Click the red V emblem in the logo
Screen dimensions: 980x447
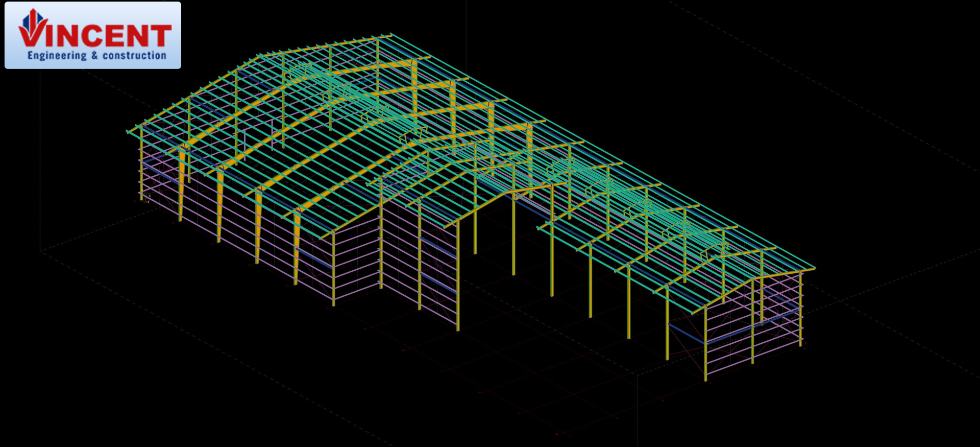[x=33, y=28]
